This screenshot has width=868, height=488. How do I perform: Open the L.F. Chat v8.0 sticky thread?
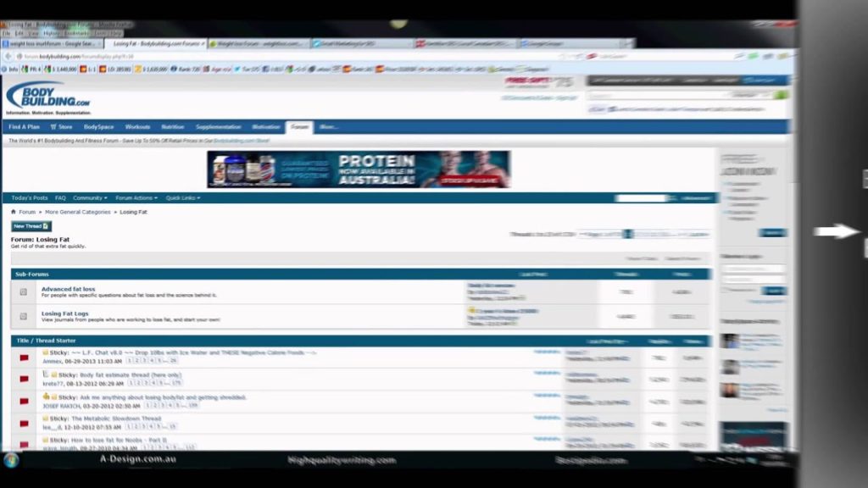[194, 352]
